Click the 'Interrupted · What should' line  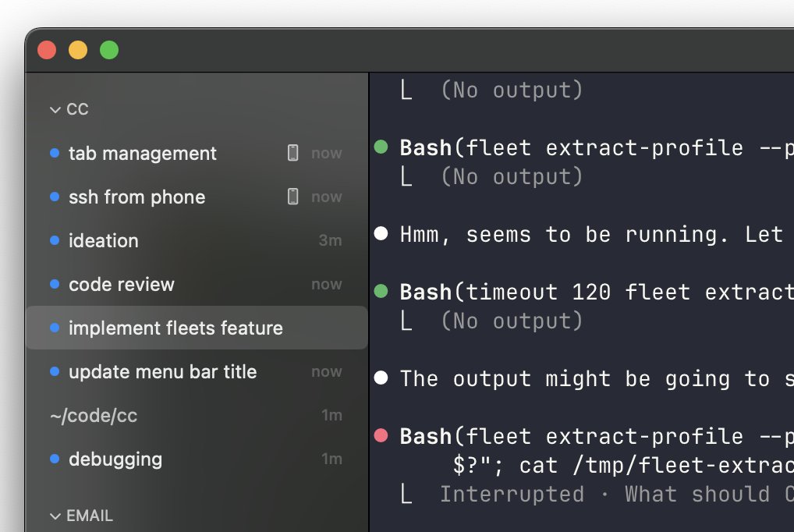tap(616, 494)
